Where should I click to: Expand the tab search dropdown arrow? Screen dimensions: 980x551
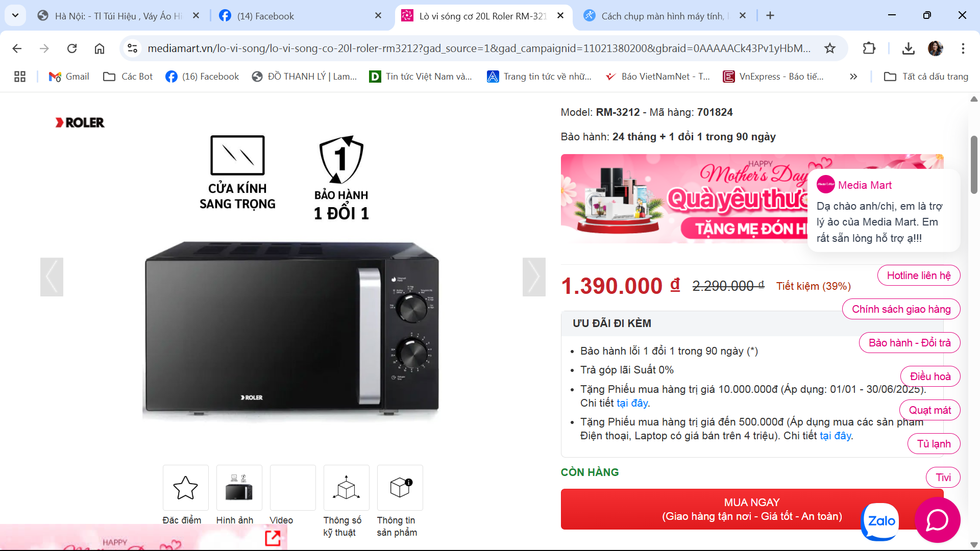click(x=15, y=15)
